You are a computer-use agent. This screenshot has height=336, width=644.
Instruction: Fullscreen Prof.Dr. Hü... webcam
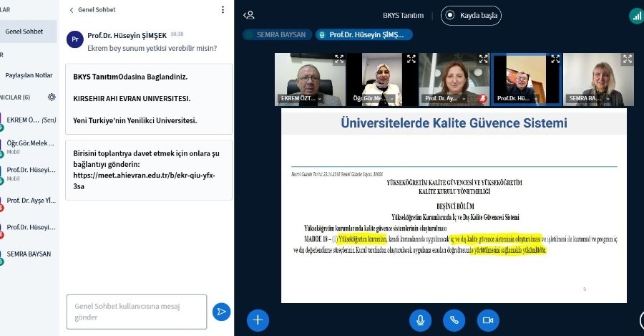(555, 59)
